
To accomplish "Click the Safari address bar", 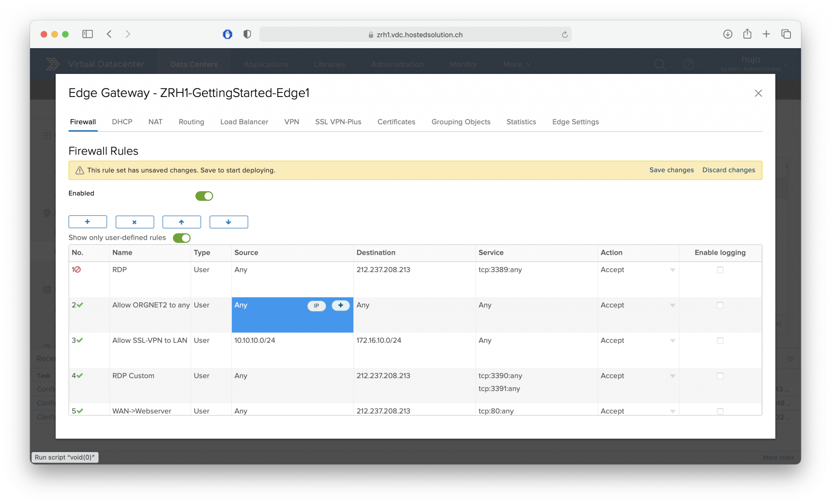I will click(x=415, y=34).
